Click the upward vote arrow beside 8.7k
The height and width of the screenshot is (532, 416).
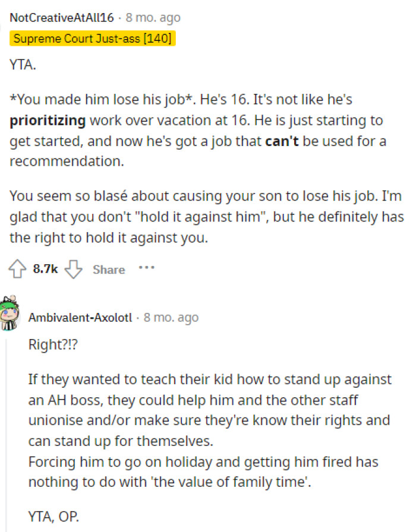point(17,269)
